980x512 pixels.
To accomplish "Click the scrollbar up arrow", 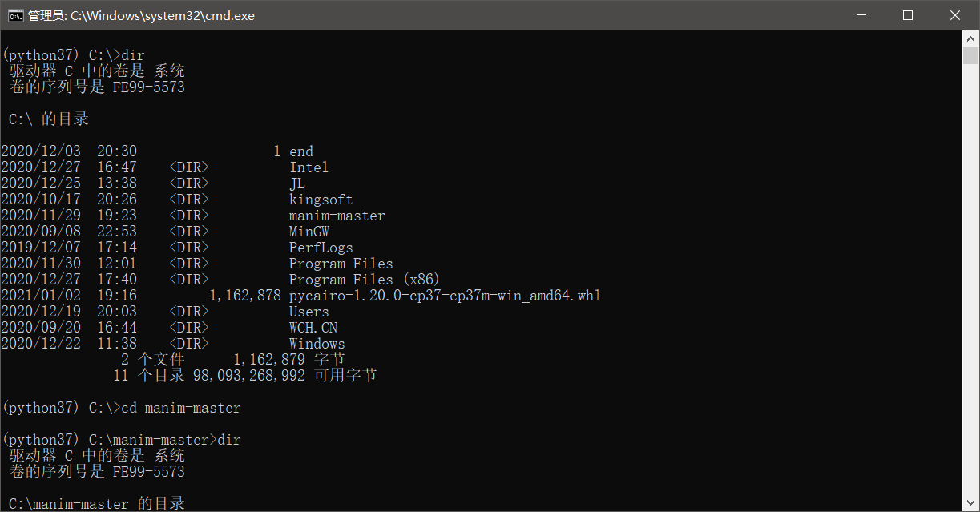I will [x=971, y=38].
